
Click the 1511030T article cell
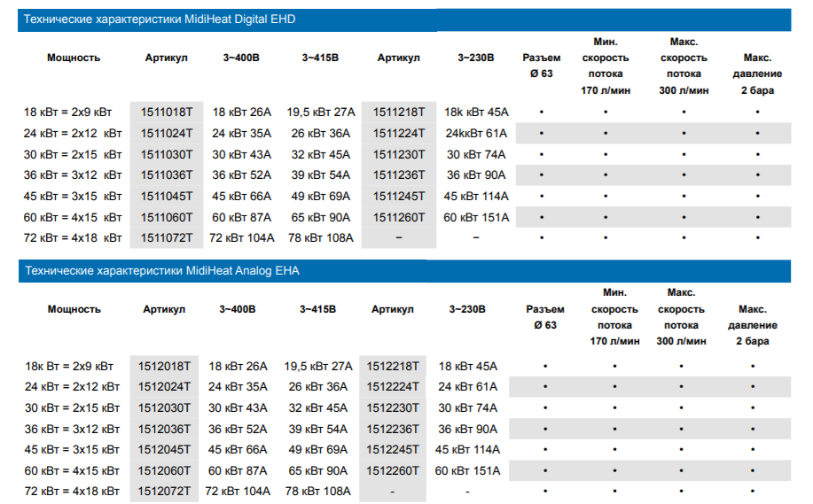(x=167, y=154)
